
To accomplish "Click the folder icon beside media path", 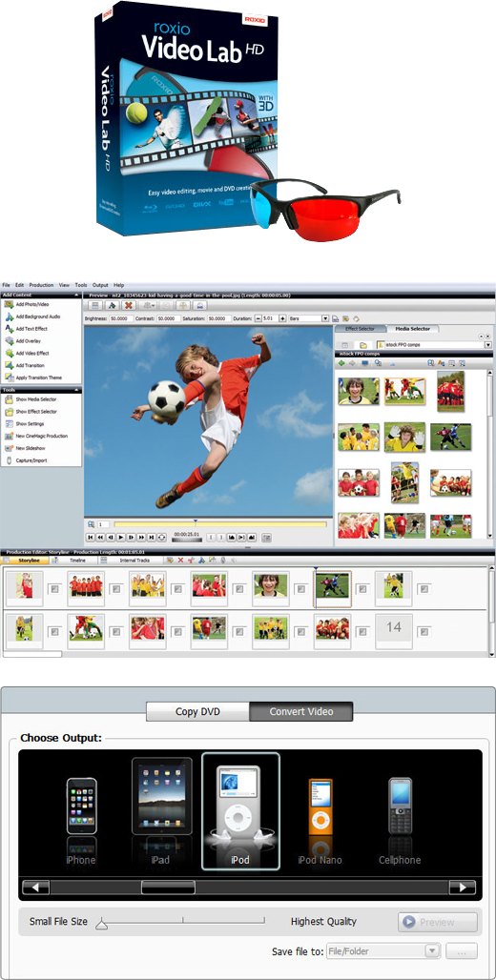I will 362,345.
